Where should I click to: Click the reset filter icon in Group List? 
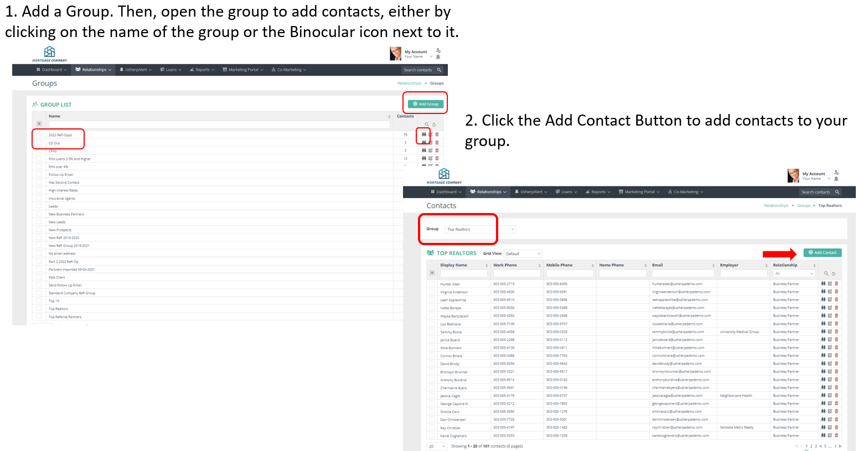(434, 125)
